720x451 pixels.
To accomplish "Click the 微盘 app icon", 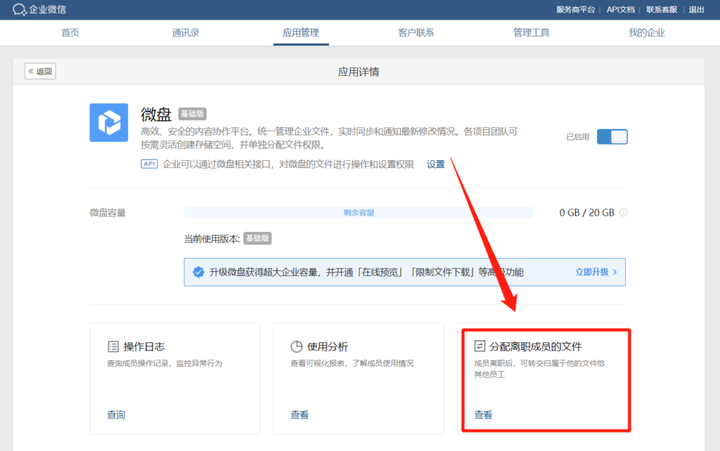I will coord(109,123).
